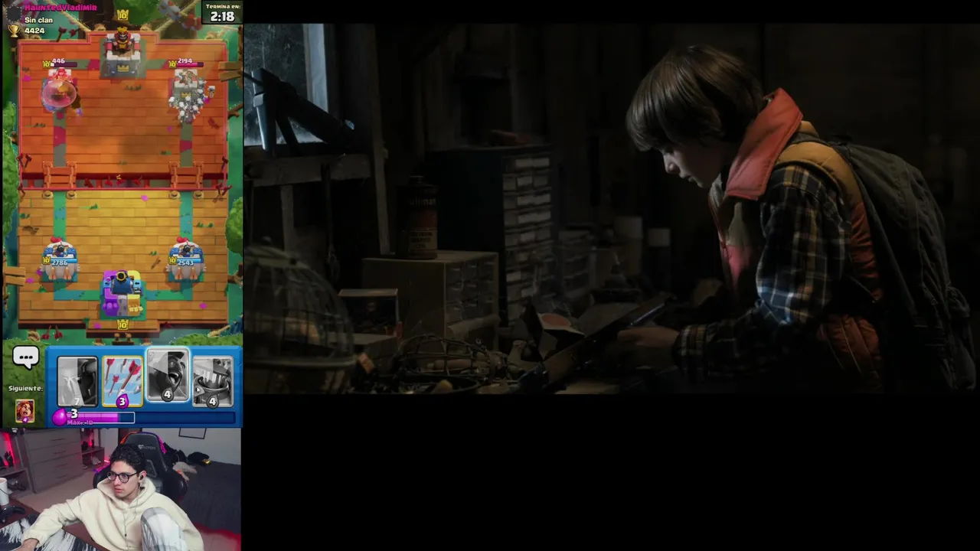980x551 pixels.
Task: Click the enemy left tower health bar
Action: coord(64,64)
